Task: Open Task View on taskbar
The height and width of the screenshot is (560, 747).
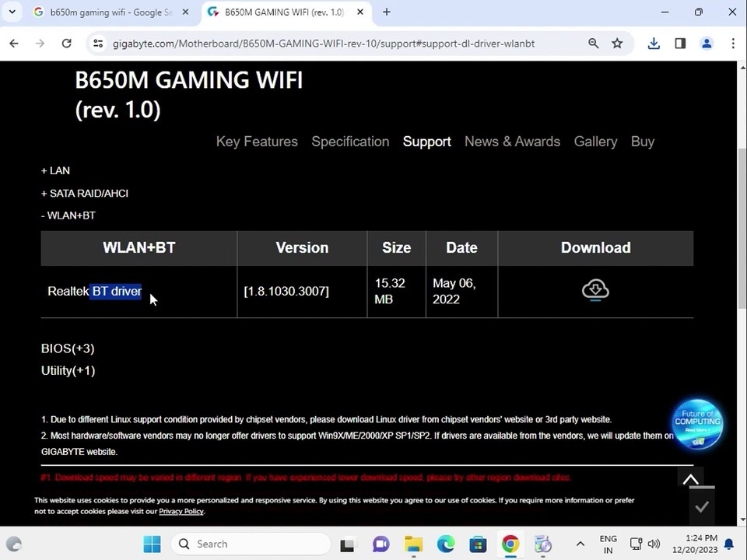Action: 347,544
